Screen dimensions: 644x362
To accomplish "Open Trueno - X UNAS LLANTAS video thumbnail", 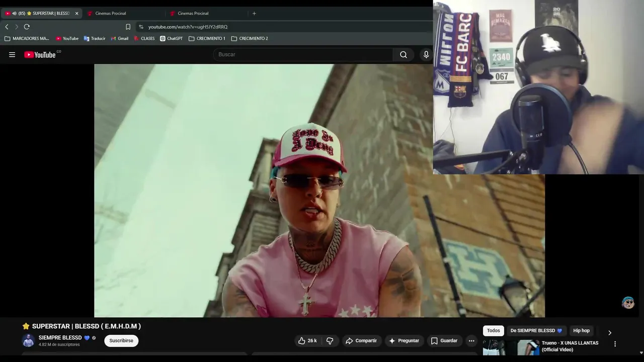I will click(511, 348).
